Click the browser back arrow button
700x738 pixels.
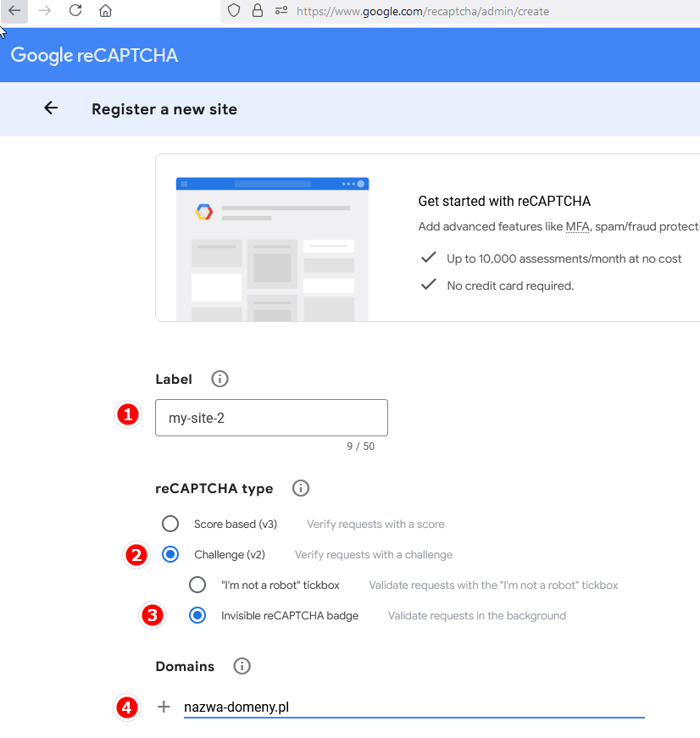[x=14, y=11]
